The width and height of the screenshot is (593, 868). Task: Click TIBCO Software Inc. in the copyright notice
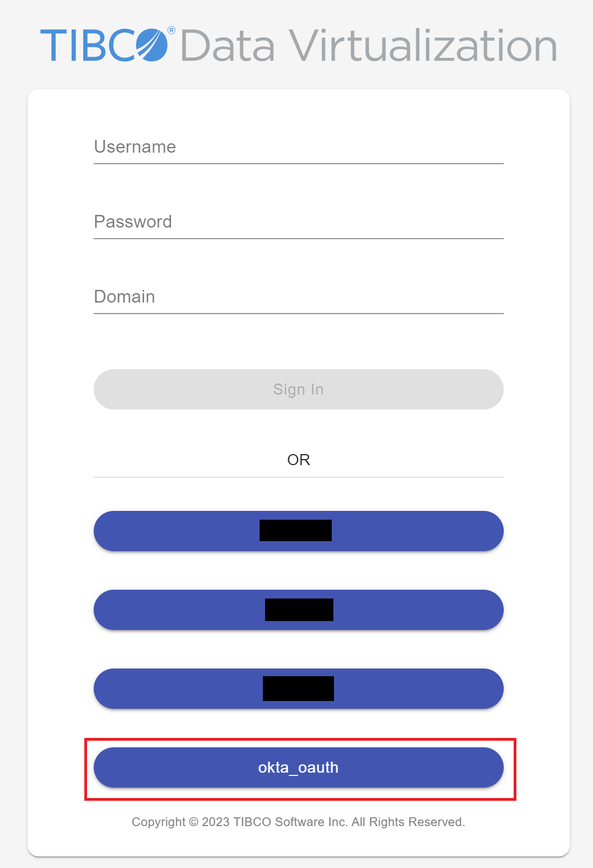(x=290, y=822)
